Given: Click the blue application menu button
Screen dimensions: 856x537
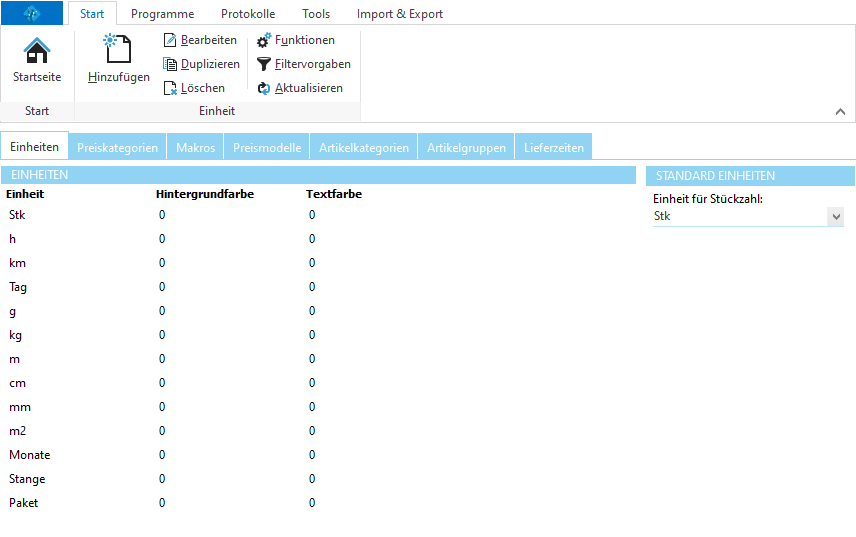Looking at the screenshot, I should click(x=33, y=13).
